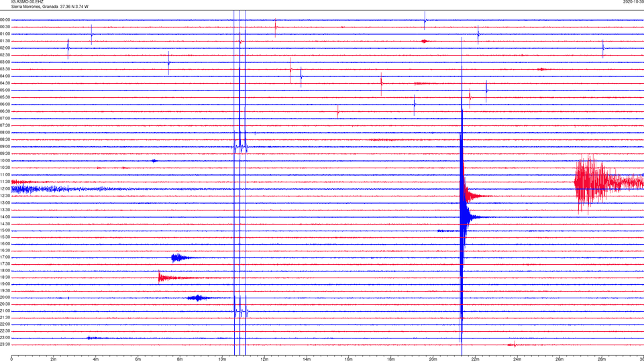Select the 04:00 trace time label
This screenshot has width=644, height=362.
click(5, 76)
